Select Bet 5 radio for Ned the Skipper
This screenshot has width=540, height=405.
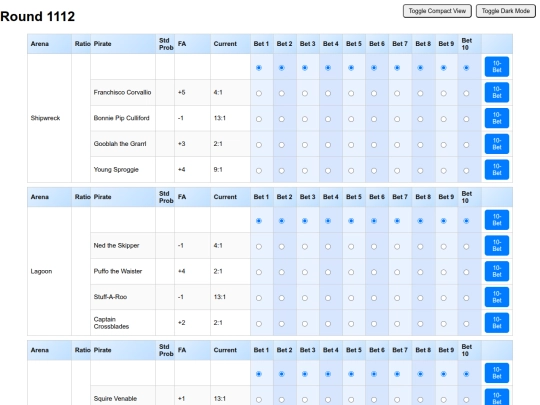coord(351,247)
